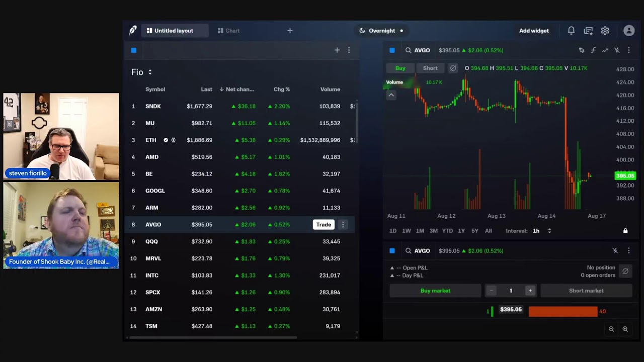
Task: Toggle the watchlist widget's blue link color
Action: tap(134, 50)
